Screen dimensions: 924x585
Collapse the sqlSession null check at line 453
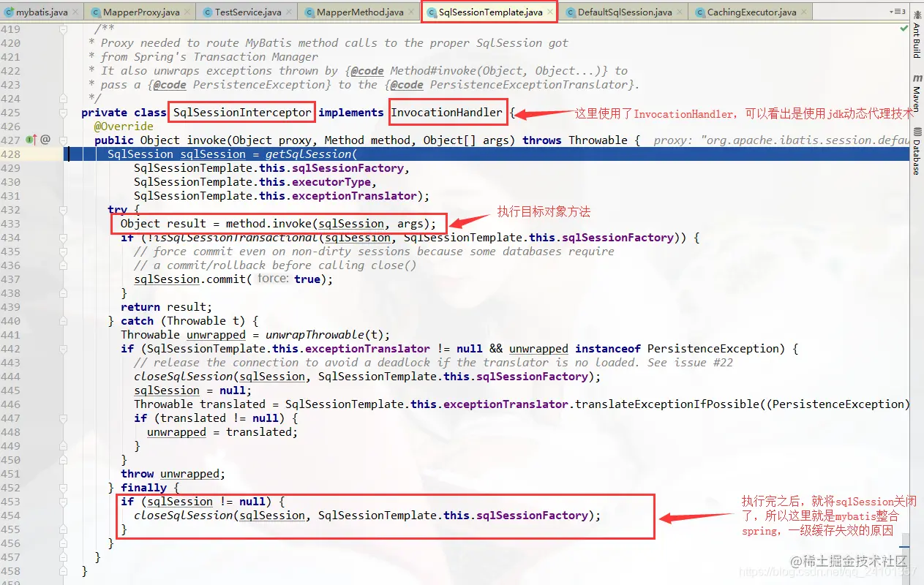tap(64, 502)
